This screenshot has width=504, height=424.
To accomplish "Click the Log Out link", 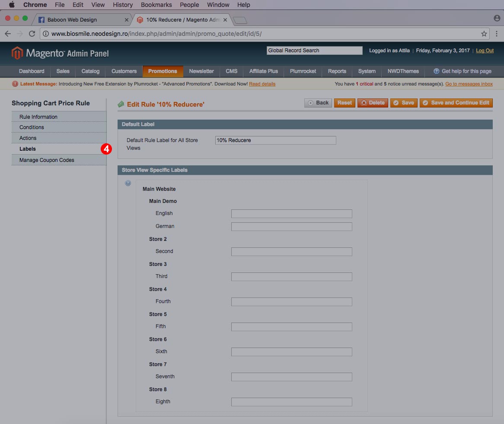I will [x=485, y=51].
